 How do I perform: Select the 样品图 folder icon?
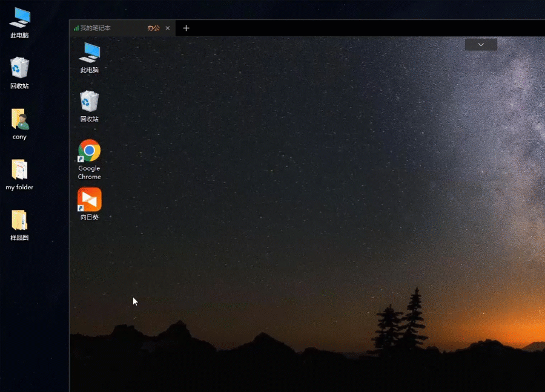point(19,220)
